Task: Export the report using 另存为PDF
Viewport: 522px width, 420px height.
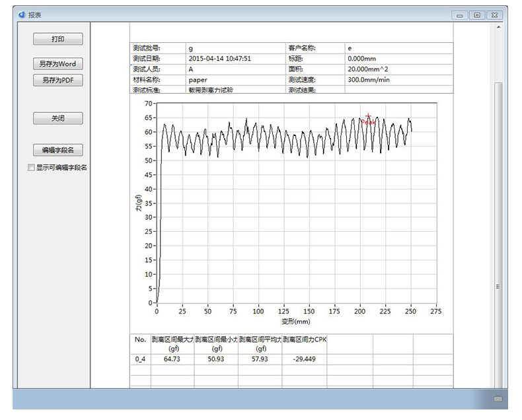Action: click(x=58, y=80)
